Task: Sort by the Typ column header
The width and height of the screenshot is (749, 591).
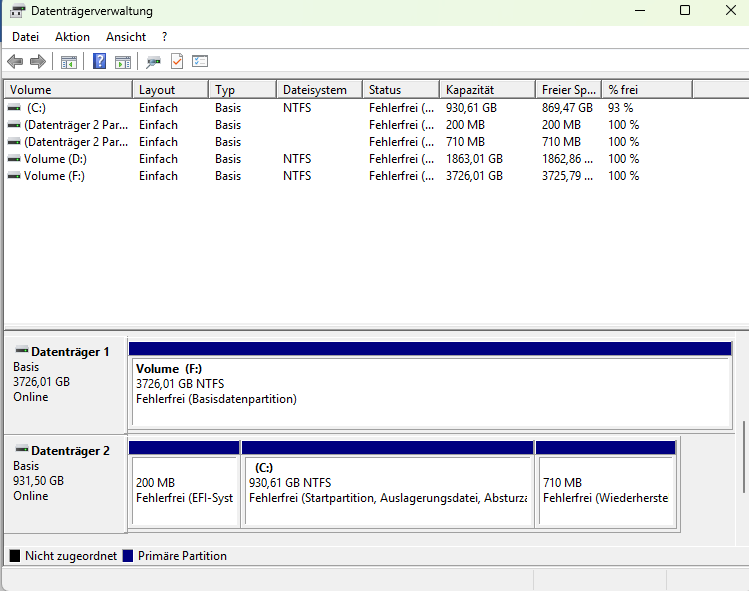Action: [x=243, y=89]
